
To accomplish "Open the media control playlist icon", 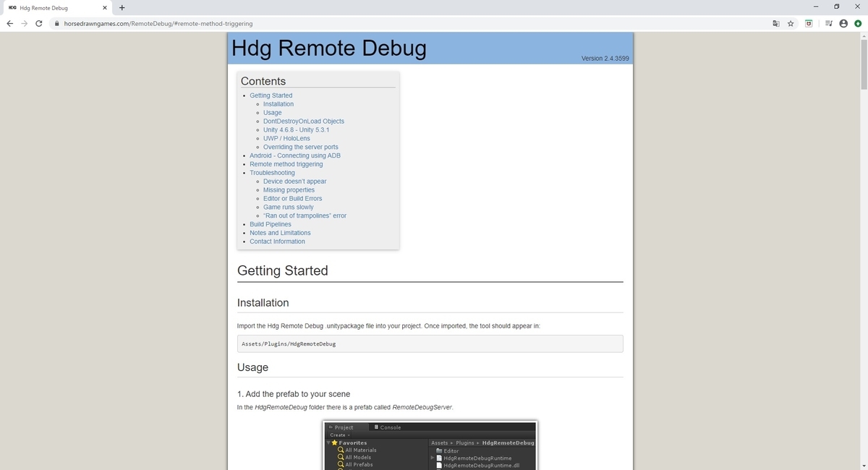I will [x=830, y=23].
